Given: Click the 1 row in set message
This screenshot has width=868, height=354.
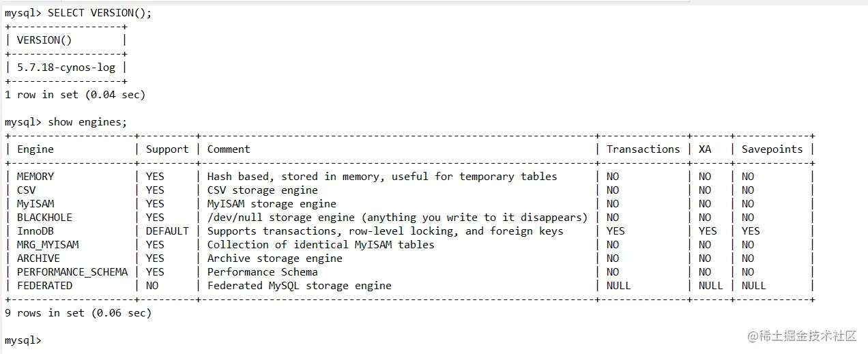Looking at the screenshot, I should point(75,95).
